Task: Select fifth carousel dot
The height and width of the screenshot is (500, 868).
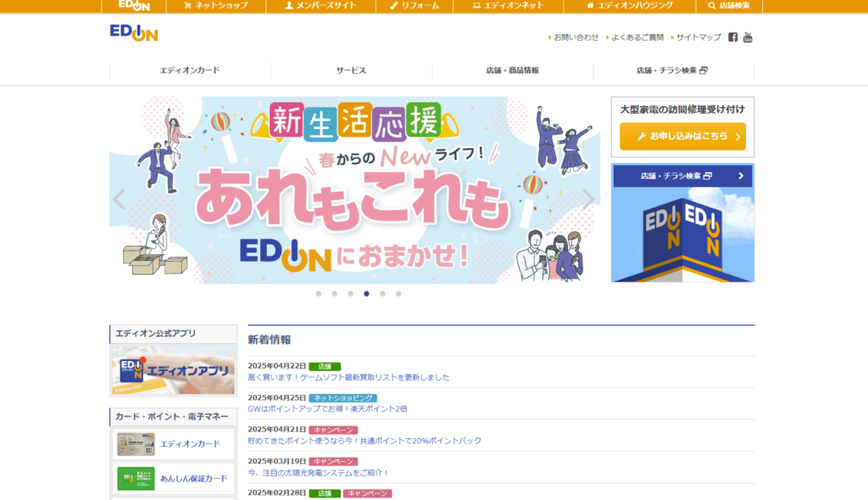Action: pos(382,294)
